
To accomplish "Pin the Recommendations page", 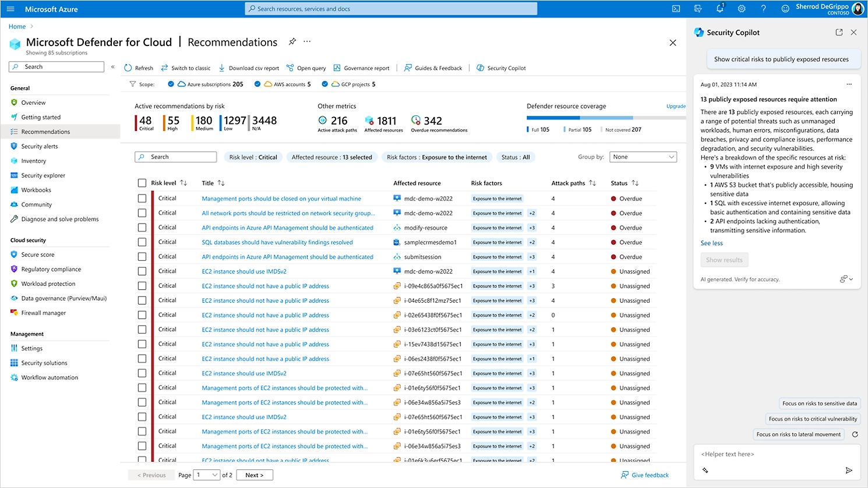I will (292, 42).
